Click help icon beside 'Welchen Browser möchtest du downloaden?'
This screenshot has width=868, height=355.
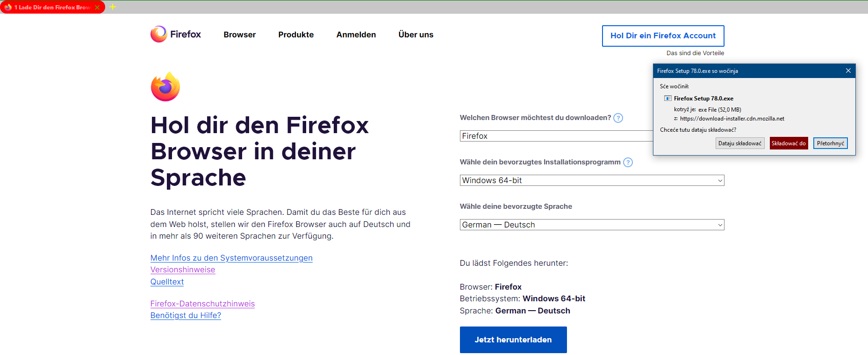(x=618, y=118)
